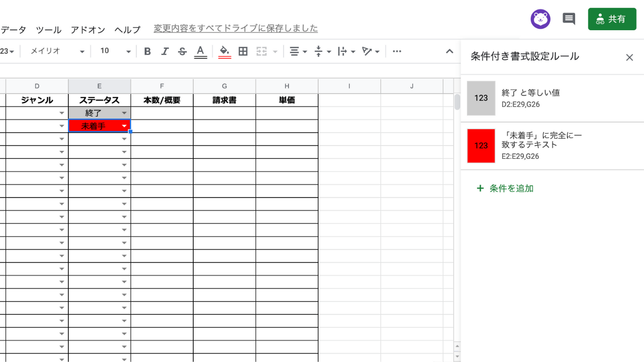Open ジャンル dropdown in the 未着手 row
Image resolution: width=644 pixels, height=362 pixels.
click(62, 126)
